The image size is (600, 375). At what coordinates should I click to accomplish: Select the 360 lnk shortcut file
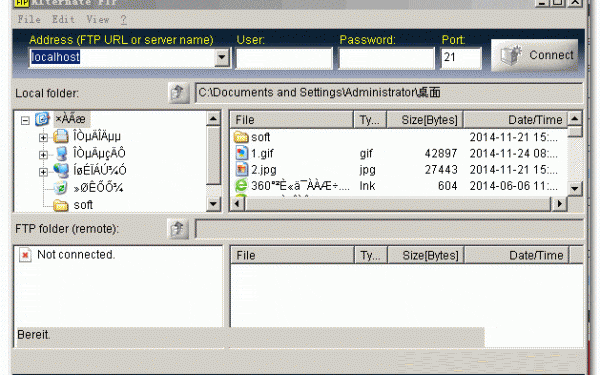pos(300,186)
